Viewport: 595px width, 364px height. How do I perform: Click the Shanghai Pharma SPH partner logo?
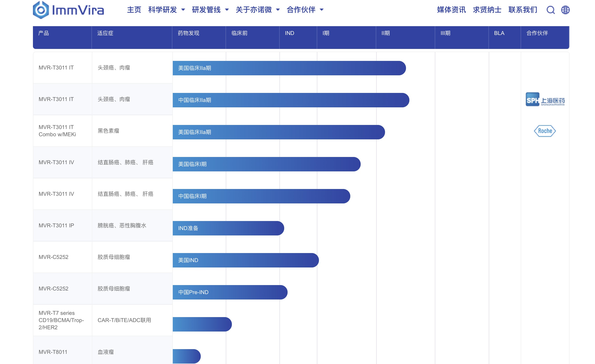pos(545,99)
